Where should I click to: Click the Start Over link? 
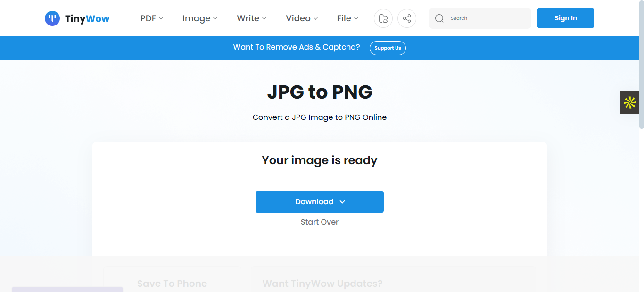tap(319, 222)
